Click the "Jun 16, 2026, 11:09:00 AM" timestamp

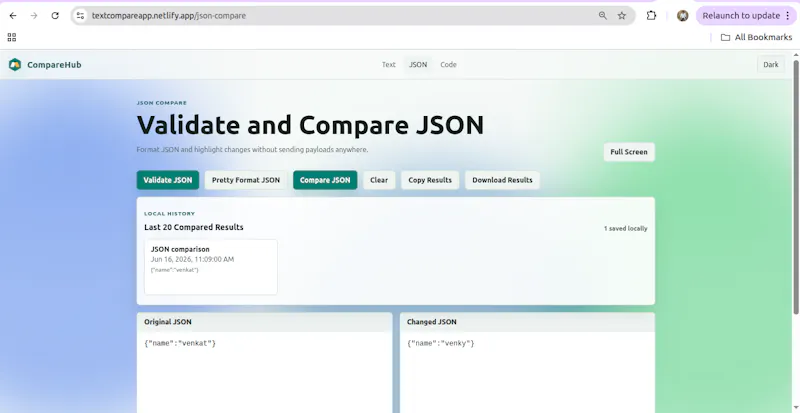192,259
